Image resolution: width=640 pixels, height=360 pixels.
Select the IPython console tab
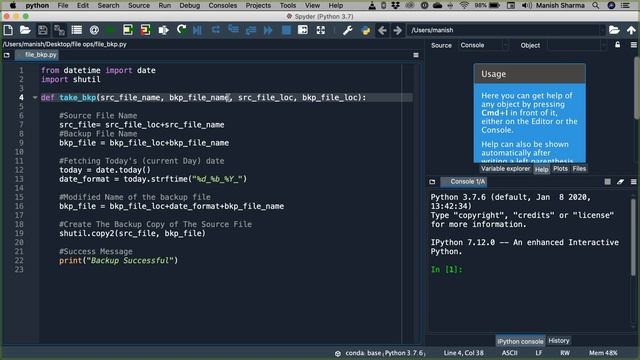click(520, 341)
